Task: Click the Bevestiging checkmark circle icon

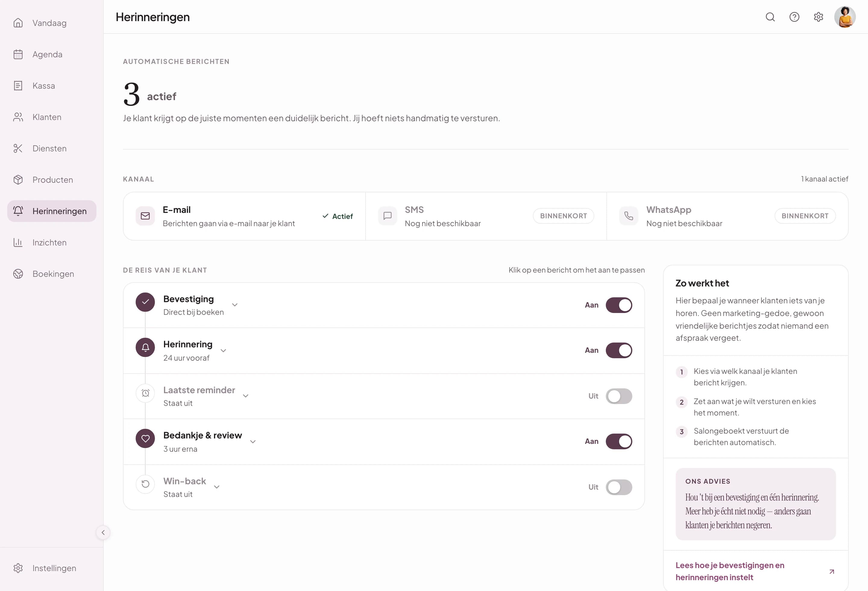Action: point(145,302)
